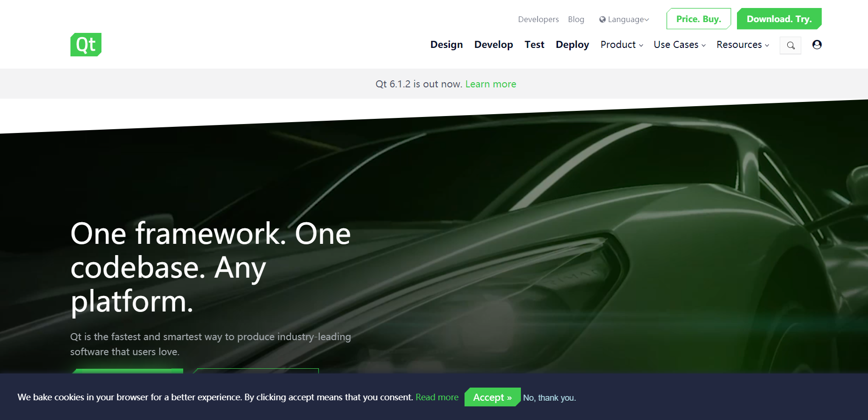The height and width of the screenshot is (420, 868).
Task: Visit the Blog link
Action: [x=576, y=19]
